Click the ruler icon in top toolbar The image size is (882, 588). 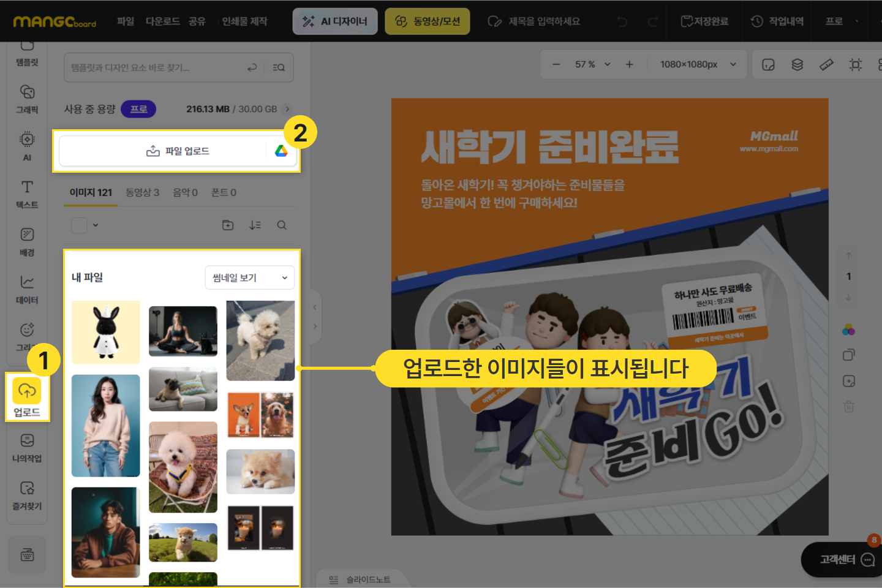click(826, 64)
